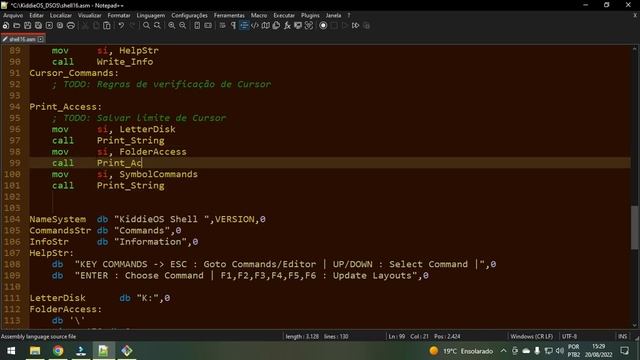Open the Visualizar menu
Screen dimensions: 640x360
[x=89, y=15]
